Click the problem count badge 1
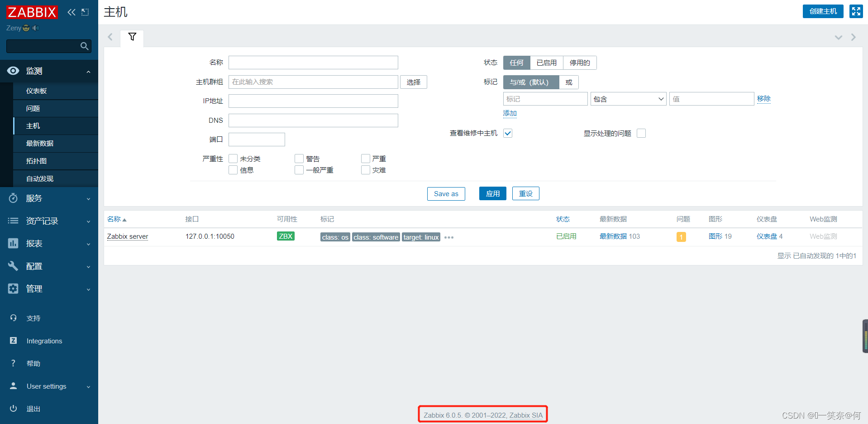Viewport: 868px width, 424px height. [x=681, y=237]
